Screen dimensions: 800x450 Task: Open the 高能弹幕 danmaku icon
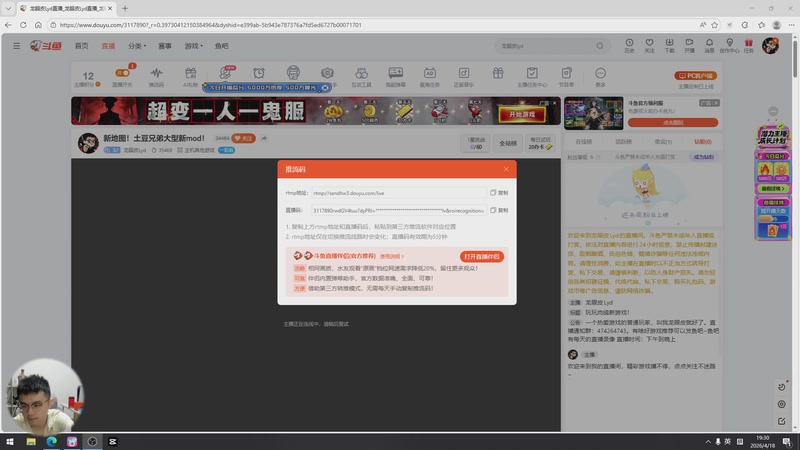(395, 76)
